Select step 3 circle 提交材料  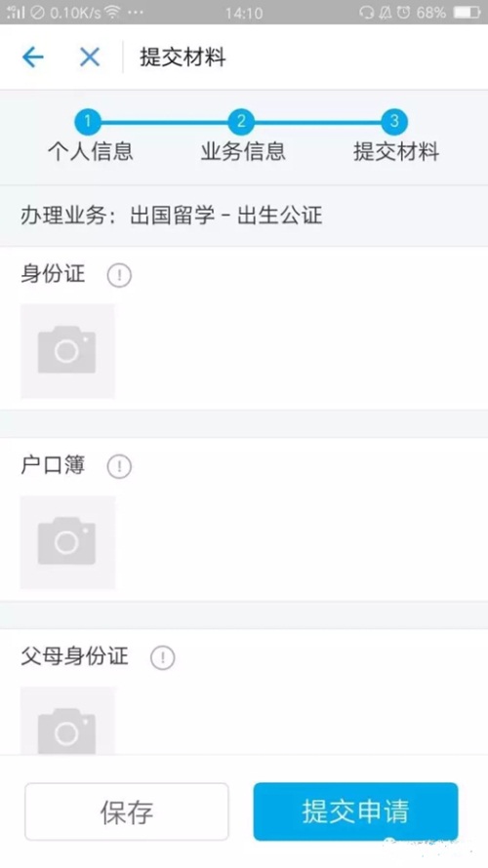394,121
